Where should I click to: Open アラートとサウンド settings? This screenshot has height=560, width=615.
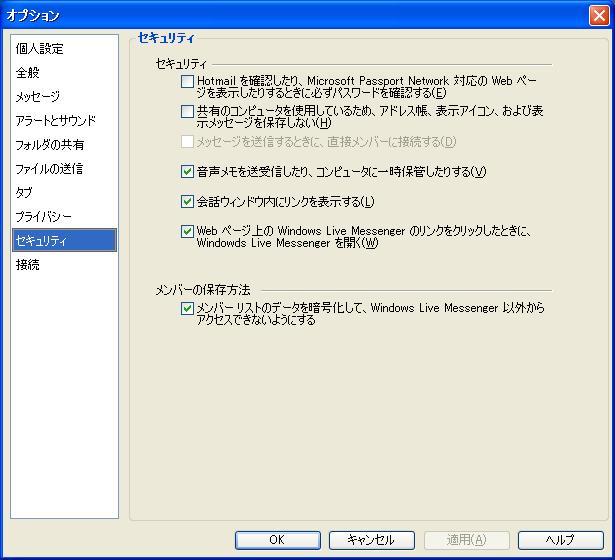point(55,120)
